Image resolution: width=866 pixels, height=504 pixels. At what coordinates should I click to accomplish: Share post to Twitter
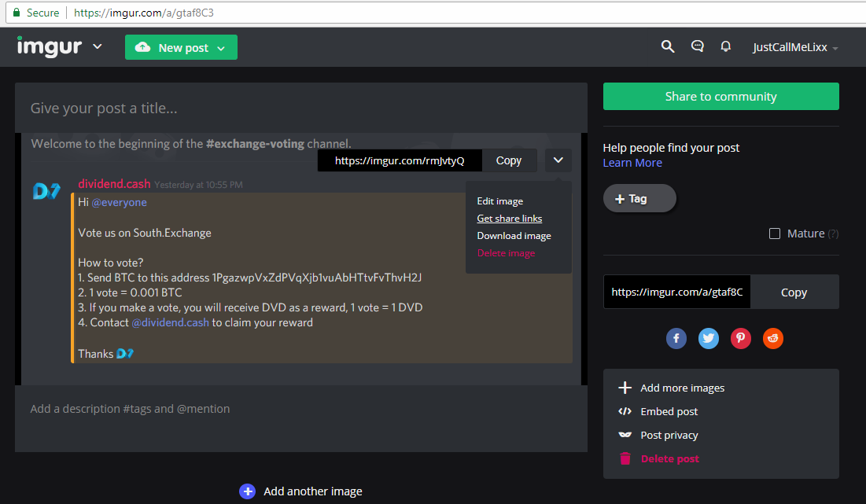tap(708, 338)
